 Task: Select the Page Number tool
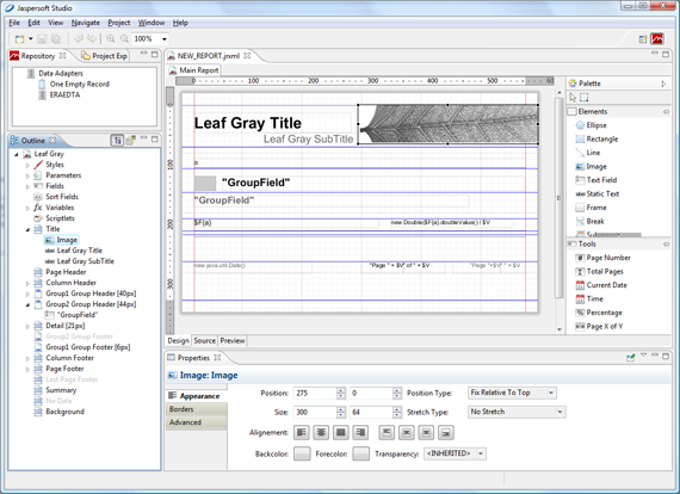608,257
